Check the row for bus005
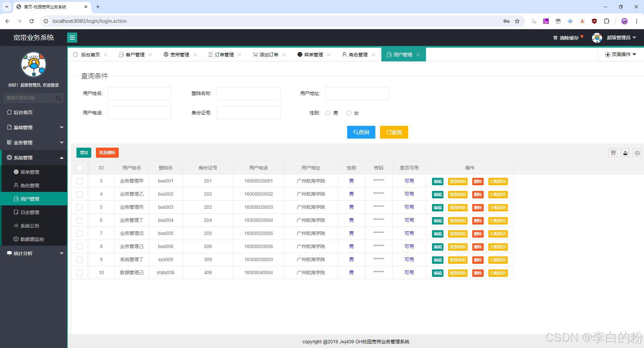Image resolution: width=644 pixels, height=348 pixels. (79, 234)
